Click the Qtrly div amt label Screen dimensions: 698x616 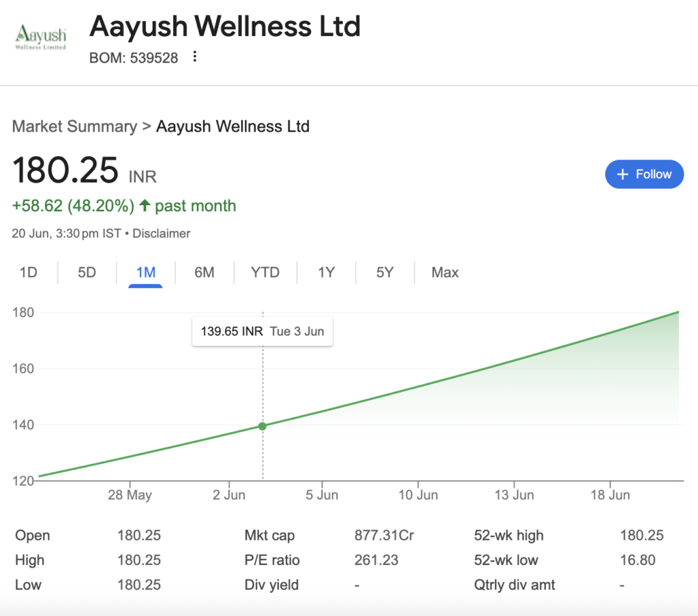coord(515,585)
